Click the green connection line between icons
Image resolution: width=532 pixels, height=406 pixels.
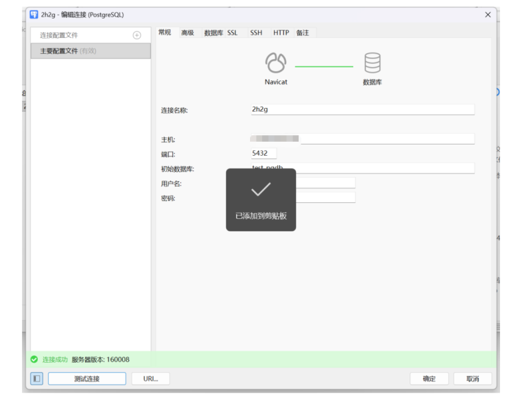pyautogui.click(x=324, y=67)
